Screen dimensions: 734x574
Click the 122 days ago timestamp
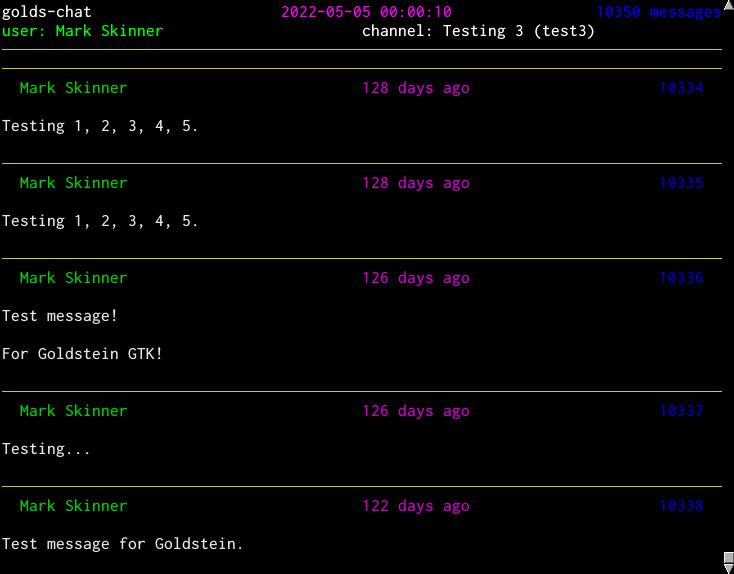tap(415, 506)
